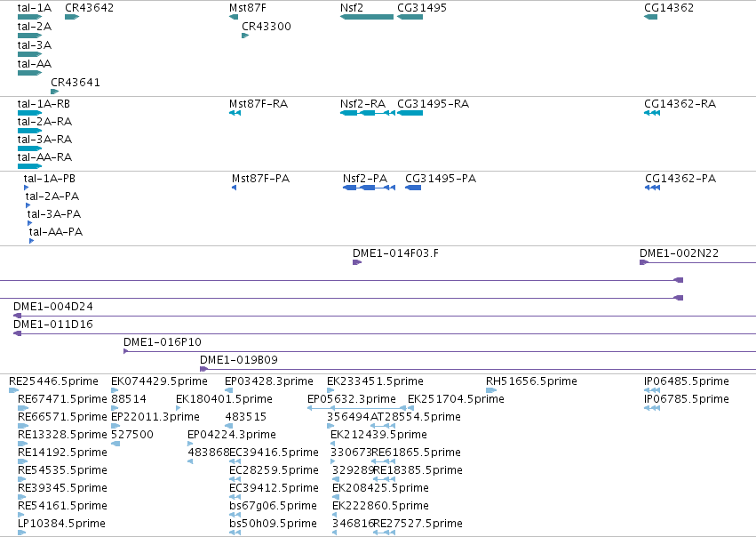Select the Nsf2 gene bar
Screen dimensions: 756x537
pos(367,17)
